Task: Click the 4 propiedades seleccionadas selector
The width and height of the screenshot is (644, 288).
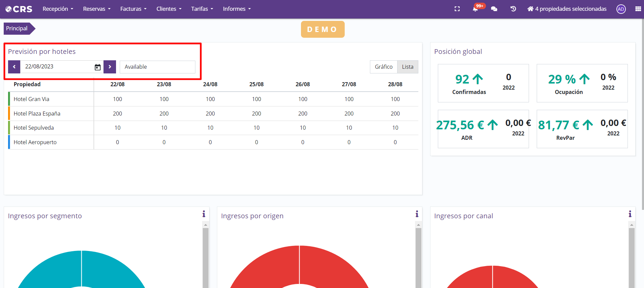Action: (x=567, y=9)
